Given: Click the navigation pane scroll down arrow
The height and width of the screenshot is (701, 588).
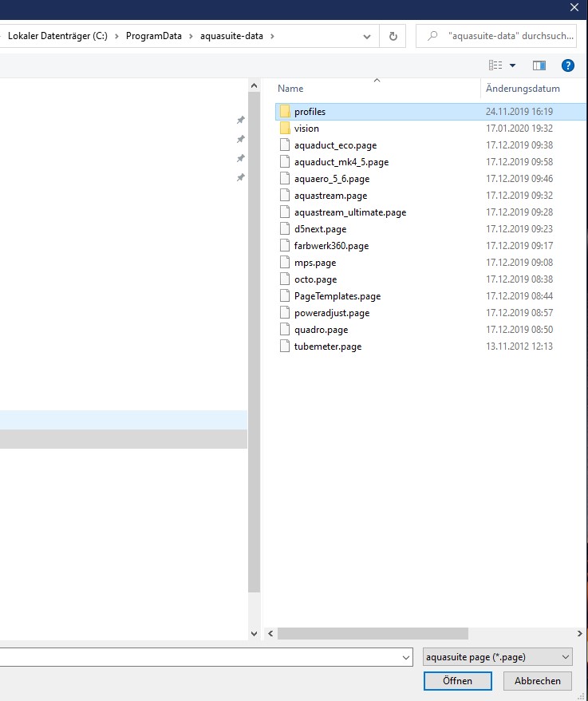Looking at the screenshot, I should pos(255,633).
